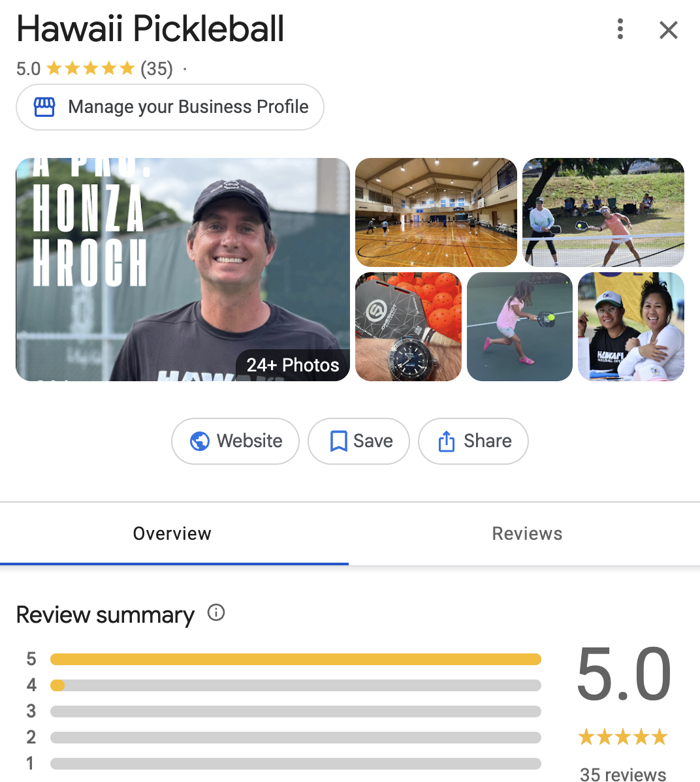Click the indoor gym court photo
The height and width of the screenshot is (782, 700).
(x=436, y=212)
